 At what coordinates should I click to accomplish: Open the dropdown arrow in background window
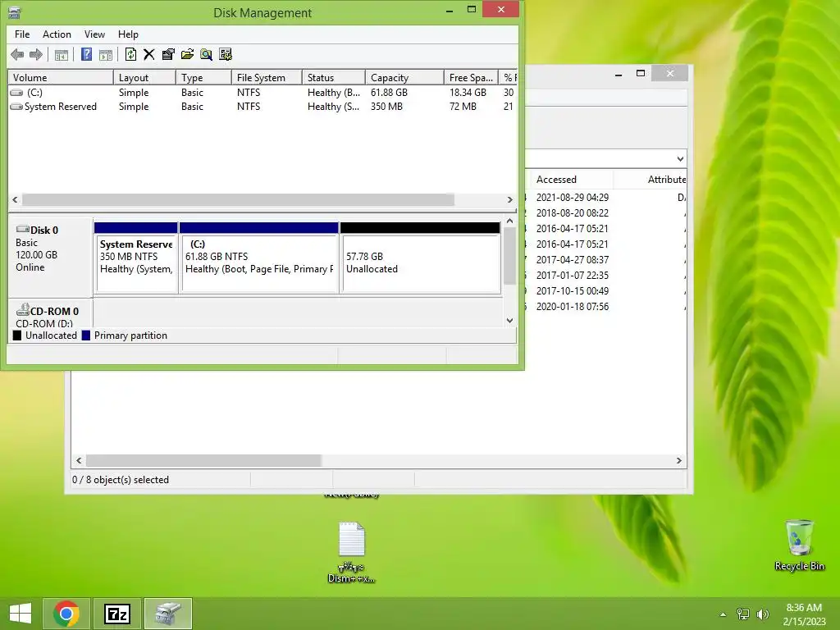680,159
